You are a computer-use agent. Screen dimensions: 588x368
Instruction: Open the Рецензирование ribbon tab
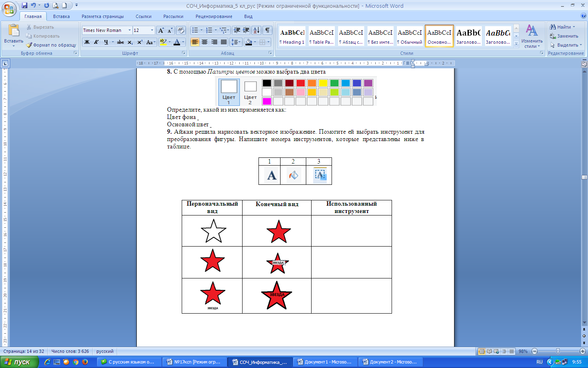214,16
